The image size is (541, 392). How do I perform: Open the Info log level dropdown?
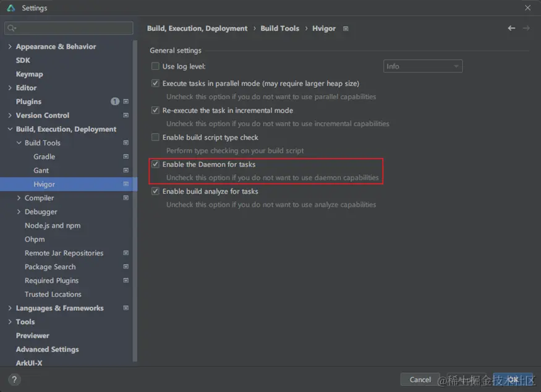point(422,66)
